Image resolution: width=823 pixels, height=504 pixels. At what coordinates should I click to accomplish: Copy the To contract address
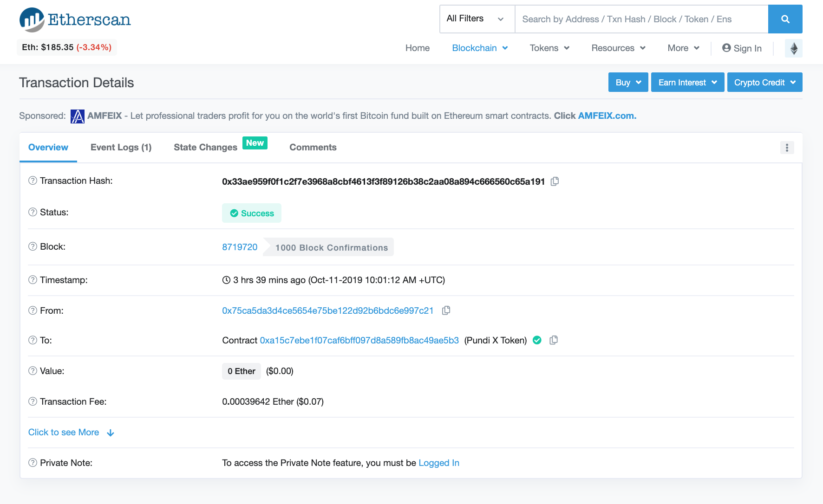point(553,340)
